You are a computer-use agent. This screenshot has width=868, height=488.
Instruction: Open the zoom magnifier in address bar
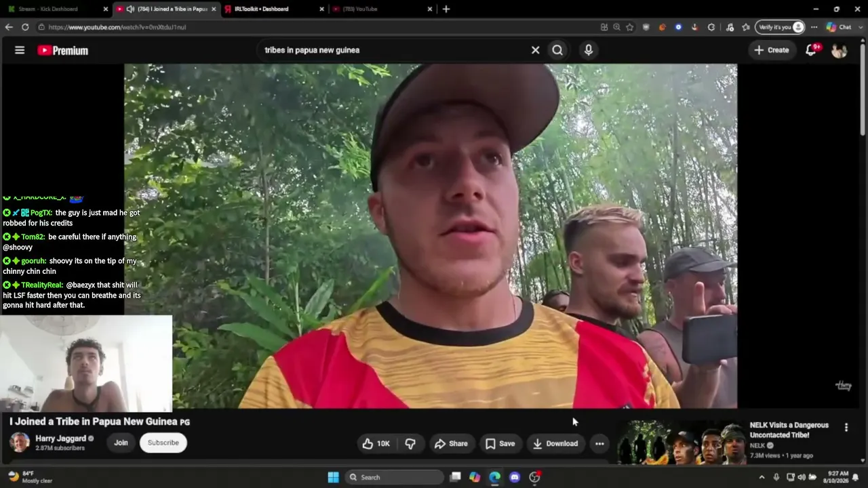point(616,27)
